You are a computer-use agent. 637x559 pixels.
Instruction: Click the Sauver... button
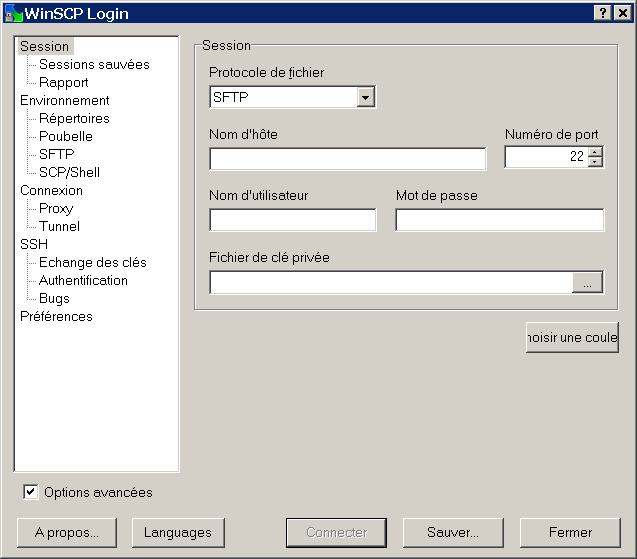point(452,532)
